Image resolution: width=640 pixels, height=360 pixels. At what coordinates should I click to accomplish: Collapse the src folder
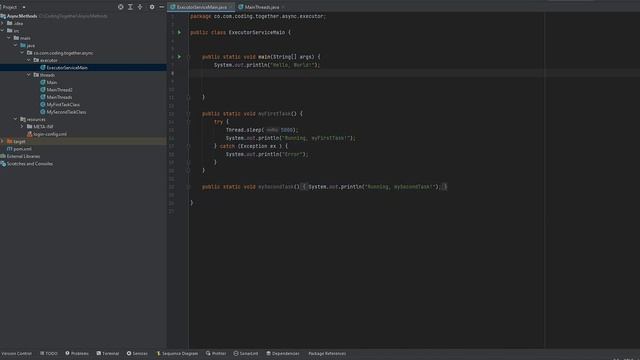point(3,31)
